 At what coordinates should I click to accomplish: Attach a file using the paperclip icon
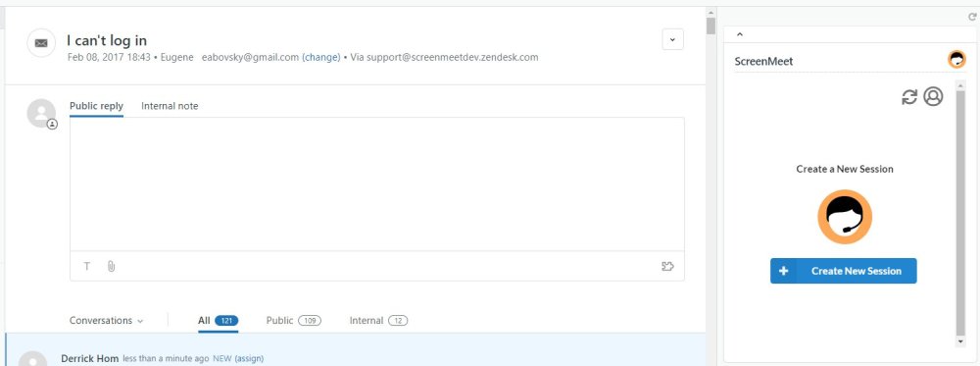point(112,267)
